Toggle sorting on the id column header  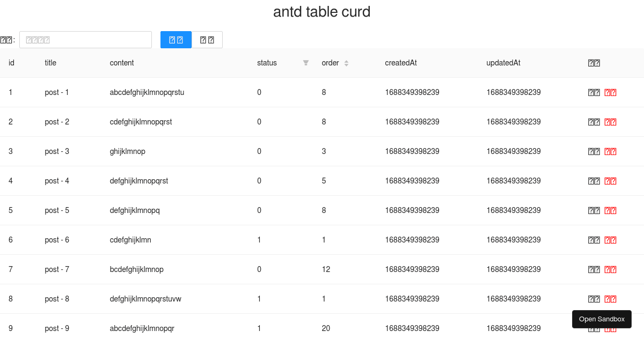point(11,63)
